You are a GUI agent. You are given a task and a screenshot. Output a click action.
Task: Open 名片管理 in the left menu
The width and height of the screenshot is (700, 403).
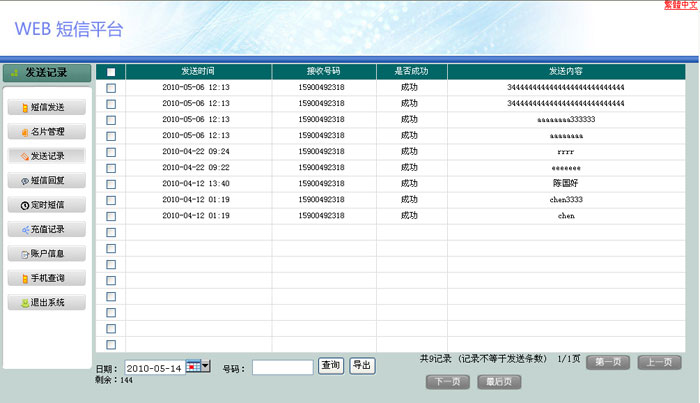click(x=46, y=131)
